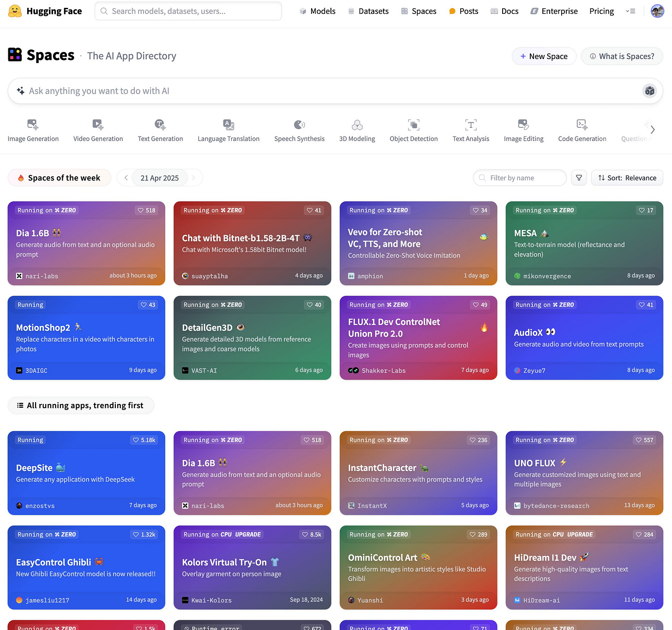Show more categories with right chevron
This screenshot has width=672, height=630.
pyautogui.click(x=653, y=130)
